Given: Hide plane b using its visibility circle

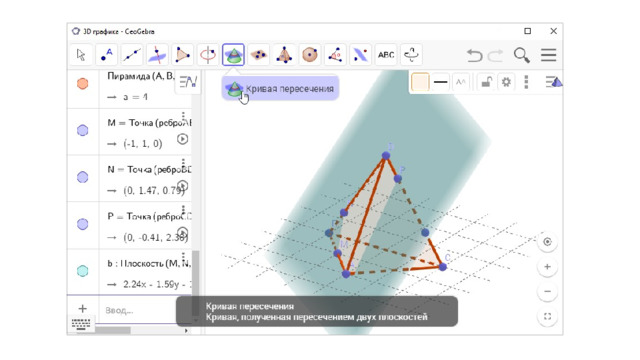Looking at the screenshot, I should pyautogui.click(x=82, y=271).
